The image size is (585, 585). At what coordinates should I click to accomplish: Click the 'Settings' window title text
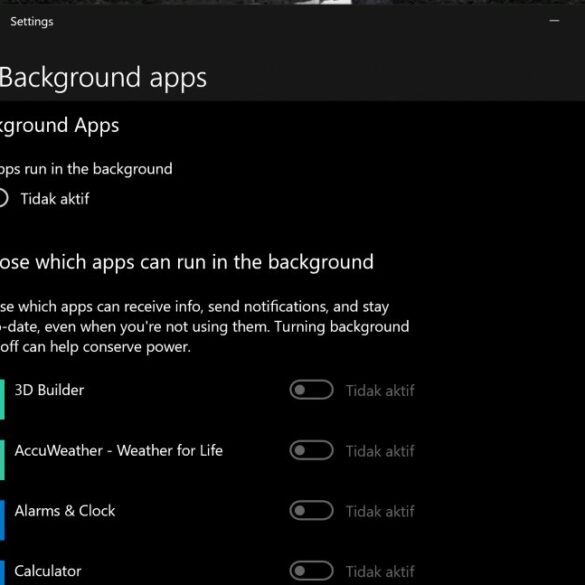tap(32, 22)
